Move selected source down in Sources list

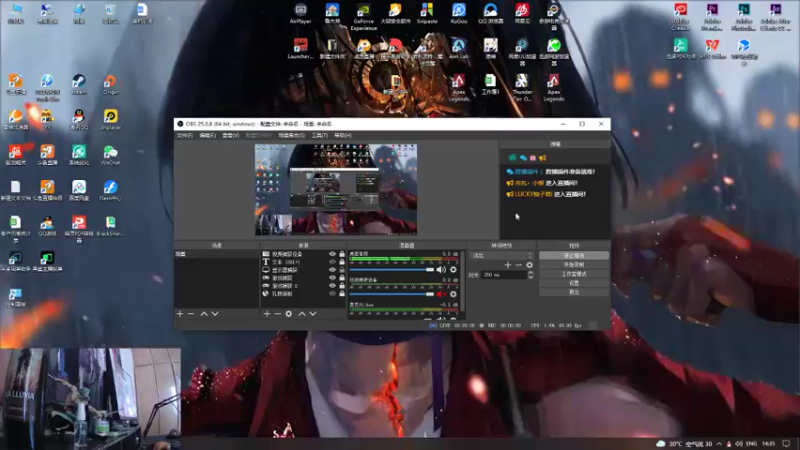[313, 314]
